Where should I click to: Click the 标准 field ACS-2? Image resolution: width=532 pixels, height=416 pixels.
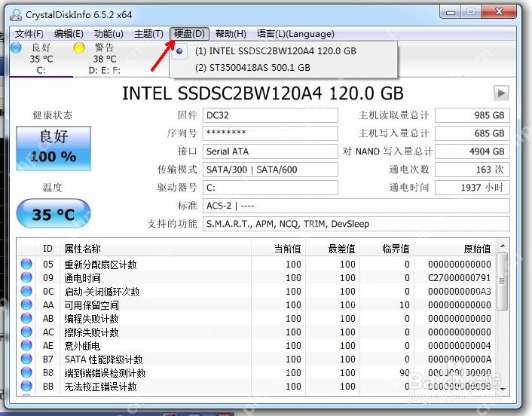click(x=356, y=206)
